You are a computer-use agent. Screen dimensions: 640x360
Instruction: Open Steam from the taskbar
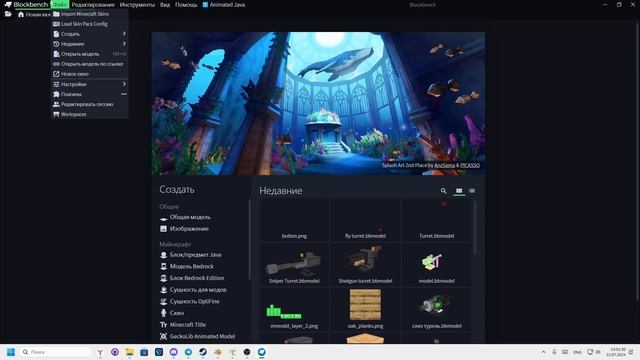tap(203, 352)
